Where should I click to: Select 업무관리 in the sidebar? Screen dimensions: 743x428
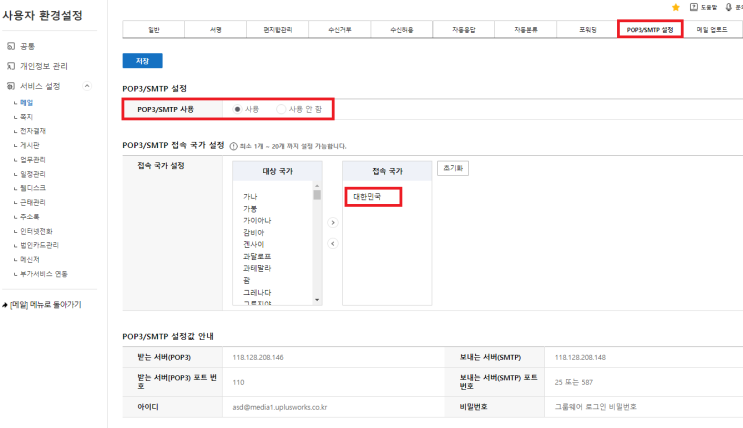[x=33, y=160]
